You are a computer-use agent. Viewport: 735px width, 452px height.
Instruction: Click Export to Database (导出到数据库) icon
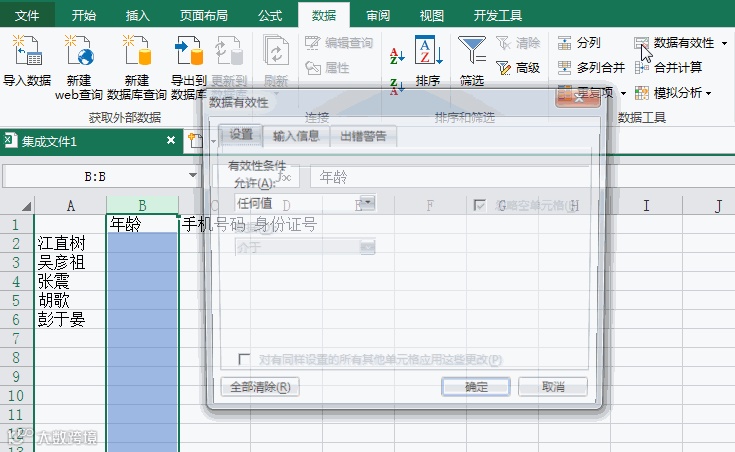click(x=188, y=50)
